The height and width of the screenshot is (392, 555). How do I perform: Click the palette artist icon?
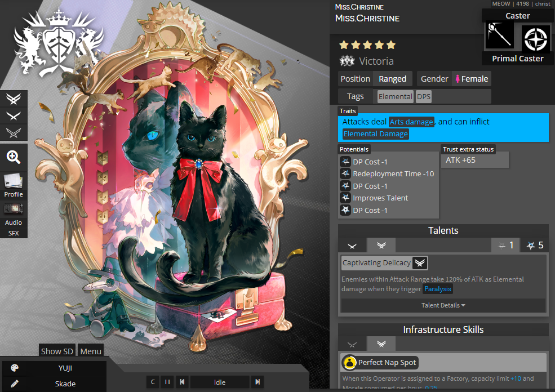coord(15,368)
